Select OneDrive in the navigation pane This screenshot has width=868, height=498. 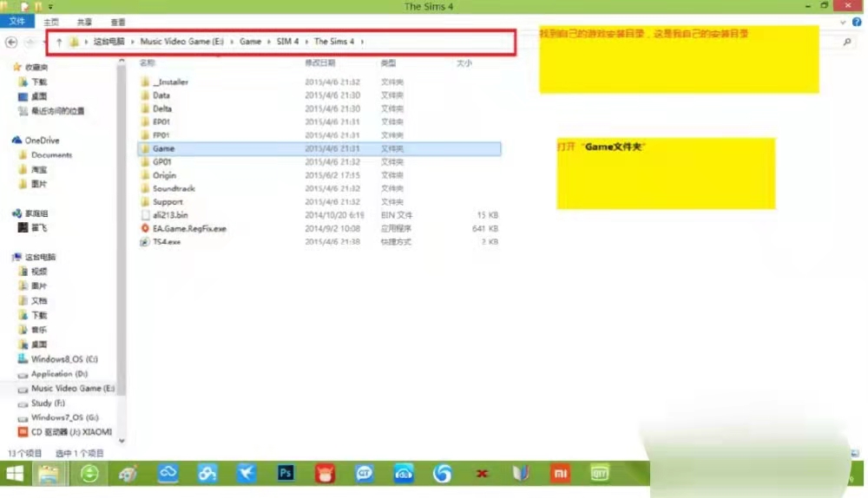point(36,141)
